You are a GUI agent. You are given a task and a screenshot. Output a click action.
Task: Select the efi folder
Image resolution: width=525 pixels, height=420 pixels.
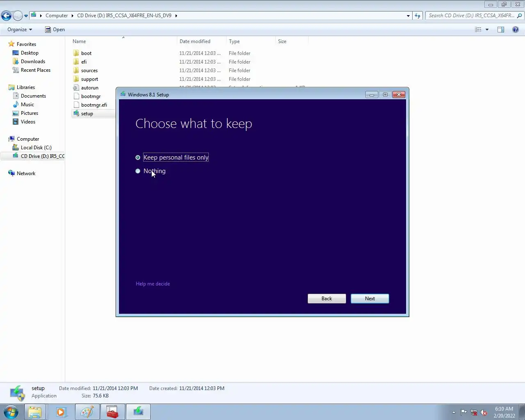tap(84, 62)
